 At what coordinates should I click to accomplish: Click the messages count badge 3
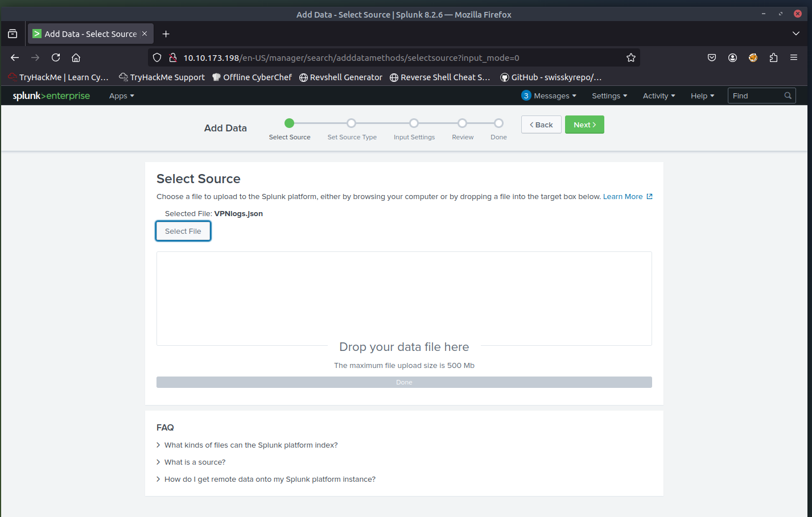526,96
